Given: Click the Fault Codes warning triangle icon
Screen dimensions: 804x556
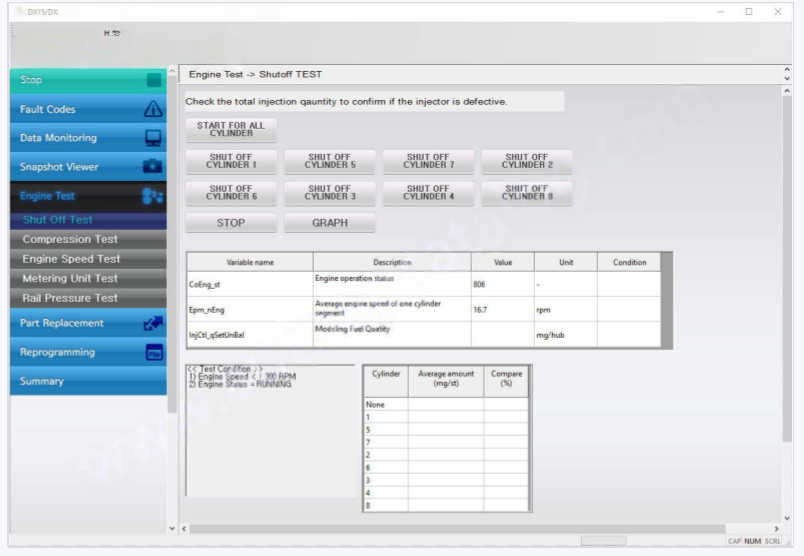Looking at the screenshot, I should pyautogui.click(x=153, y=109).
